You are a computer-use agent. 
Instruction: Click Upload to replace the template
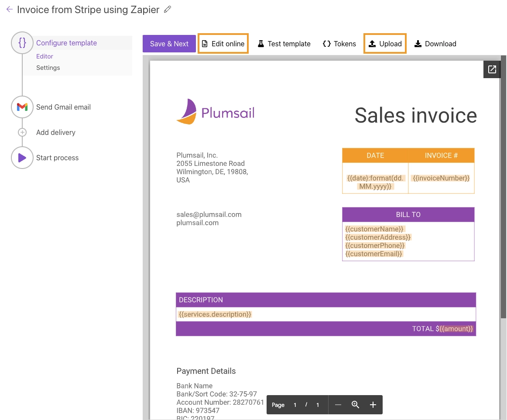[385, 44]
